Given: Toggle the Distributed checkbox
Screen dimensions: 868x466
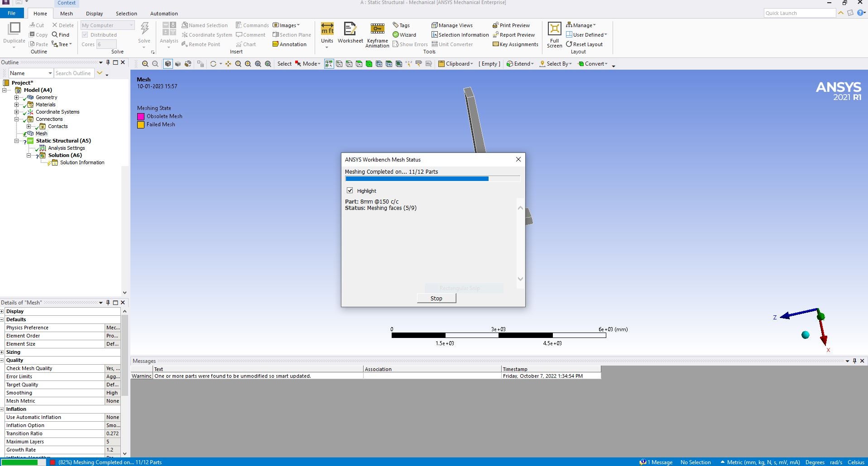Looking at the screenshot, I should (85, 35).
